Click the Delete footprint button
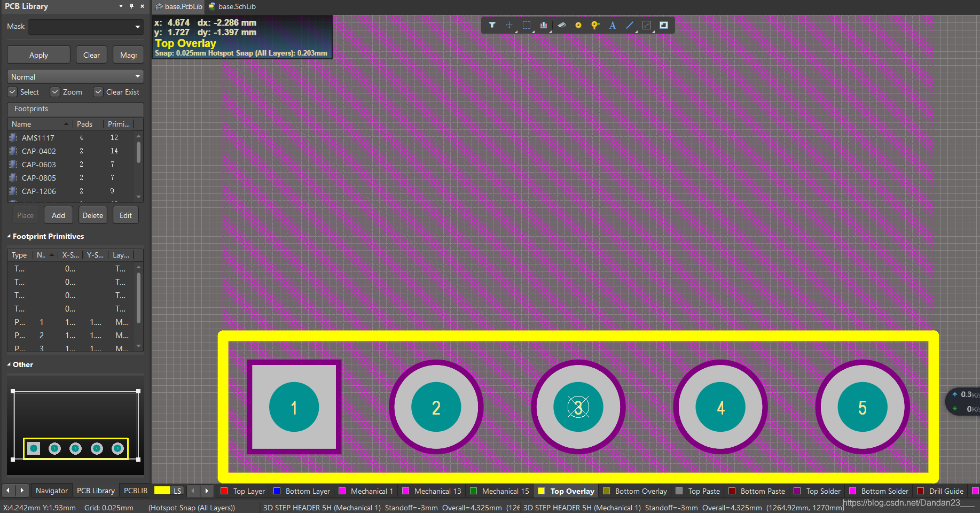This screenshot has width=980, height=513. [92, 215]
